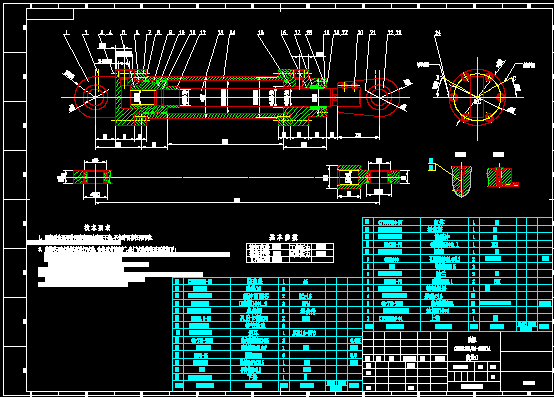Select the circular end view with bolt holes
The width and height of the screenshot is (554, 397).
coord(477,97)
